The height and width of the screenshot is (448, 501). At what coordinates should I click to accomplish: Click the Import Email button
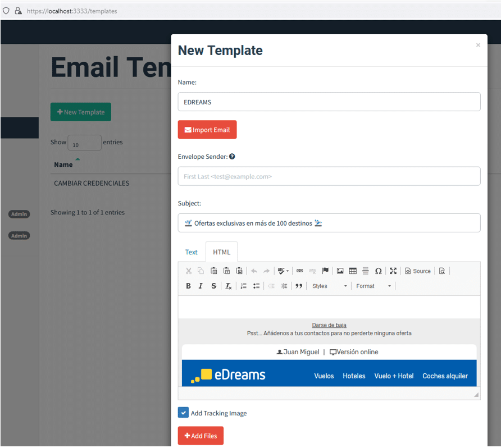[207, 130]
